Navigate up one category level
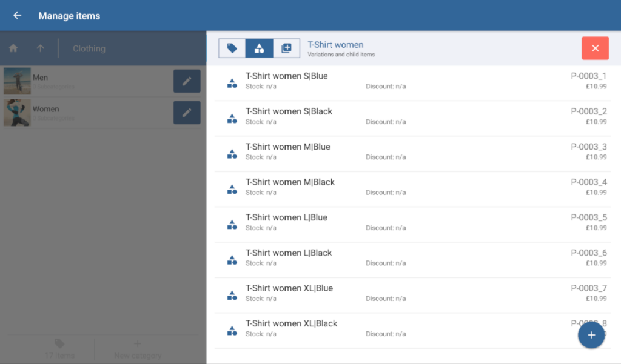The image size is (621, 364). [41, 48]
